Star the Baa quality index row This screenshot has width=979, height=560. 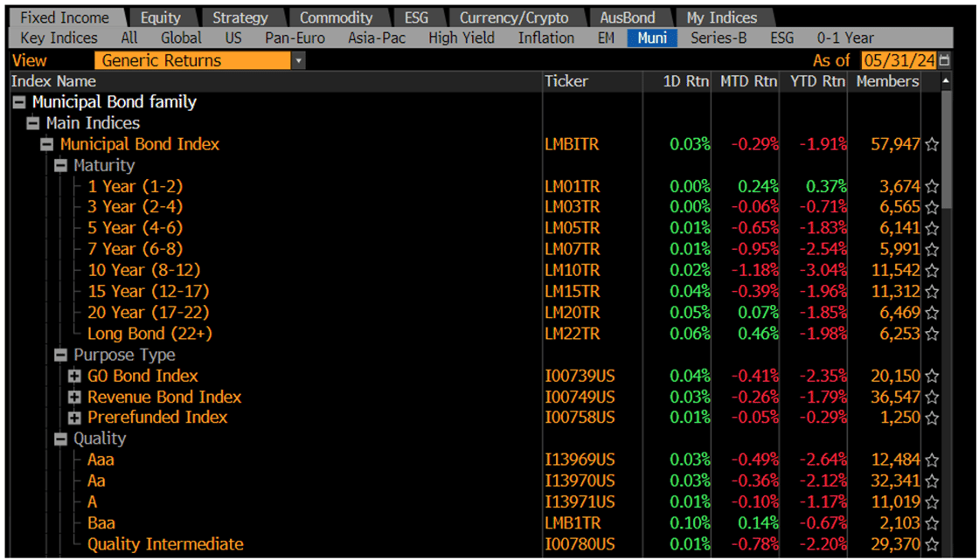(931, 523)
